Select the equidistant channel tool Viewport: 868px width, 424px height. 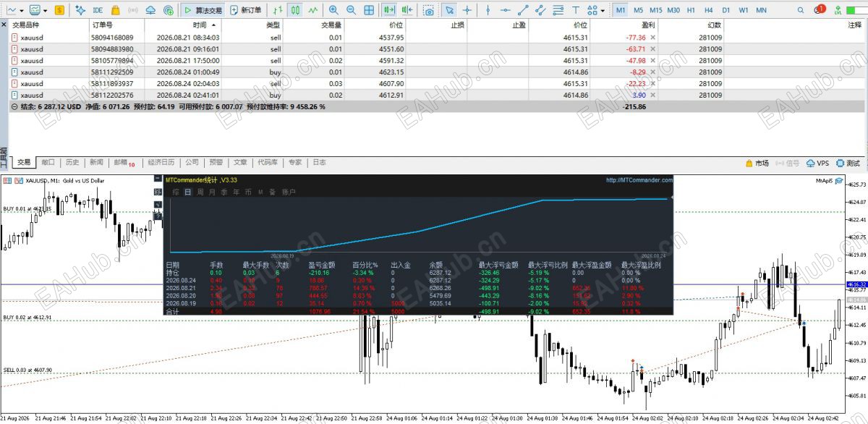(x=540, y=11)
